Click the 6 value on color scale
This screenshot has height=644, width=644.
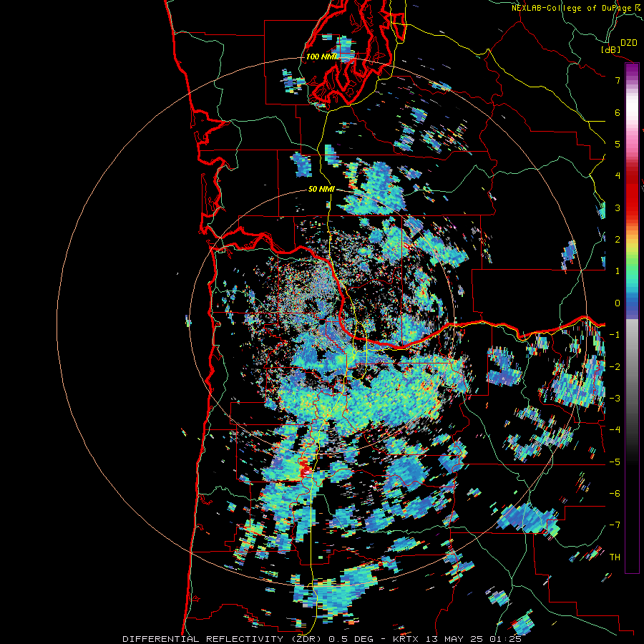pos(617,112)
